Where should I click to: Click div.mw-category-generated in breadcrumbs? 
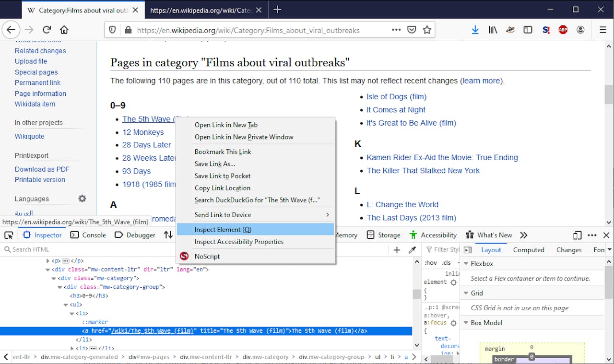79,357
